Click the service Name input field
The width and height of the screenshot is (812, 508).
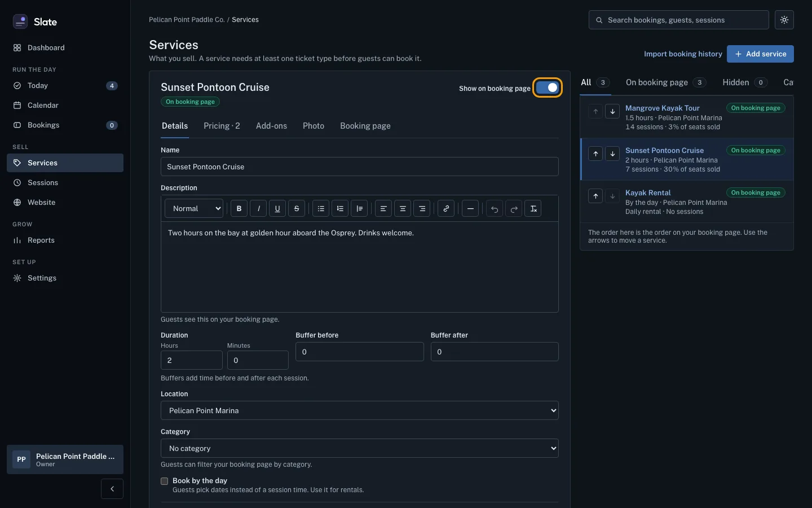(x=360, y=167)
